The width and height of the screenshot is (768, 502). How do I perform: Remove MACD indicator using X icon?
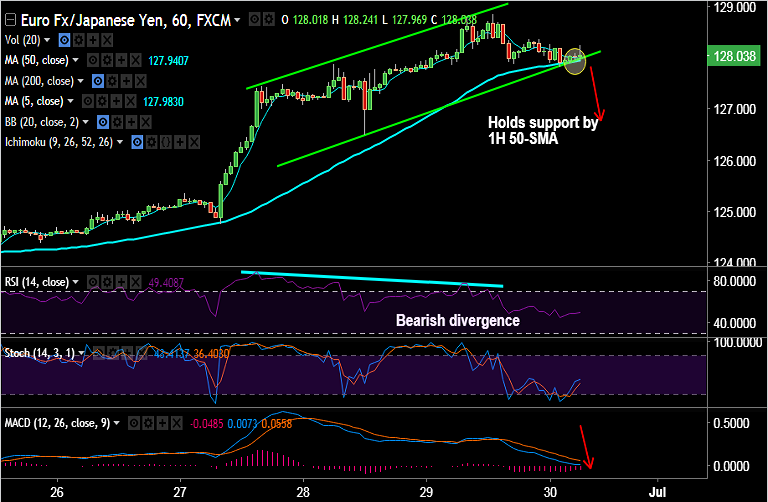tap(177, 423)
